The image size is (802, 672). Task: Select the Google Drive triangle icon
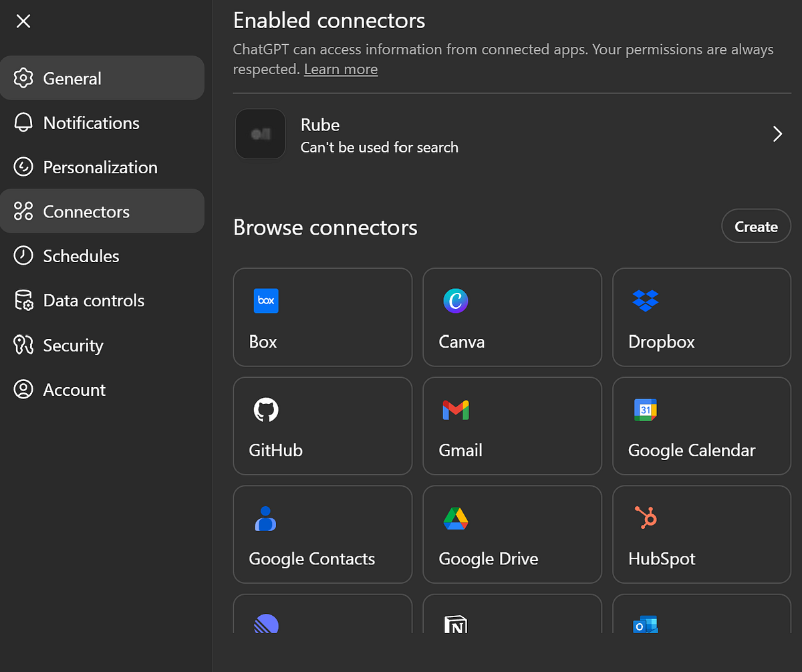pyautogui.click(x=456, y=518)
